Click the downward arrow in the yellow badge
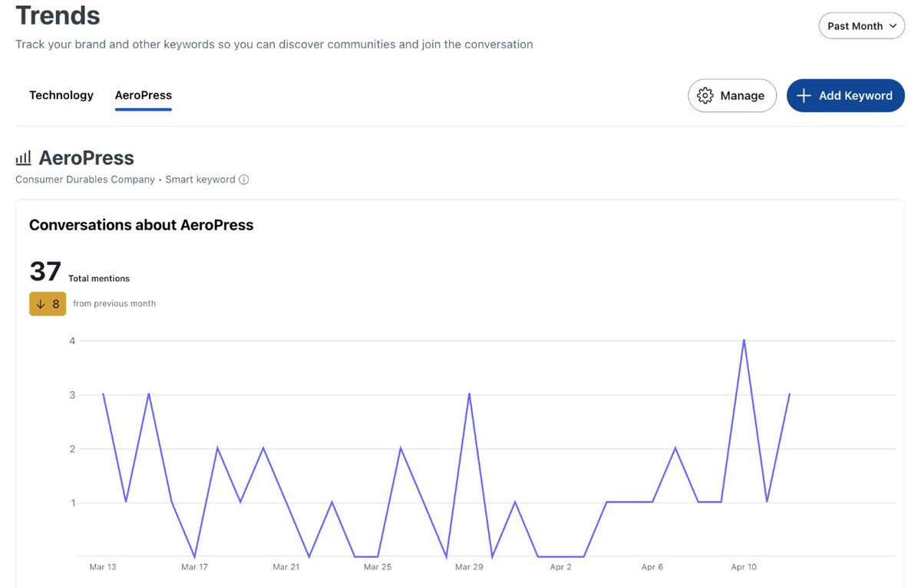The image size is (921, 588). click(39, 303)
